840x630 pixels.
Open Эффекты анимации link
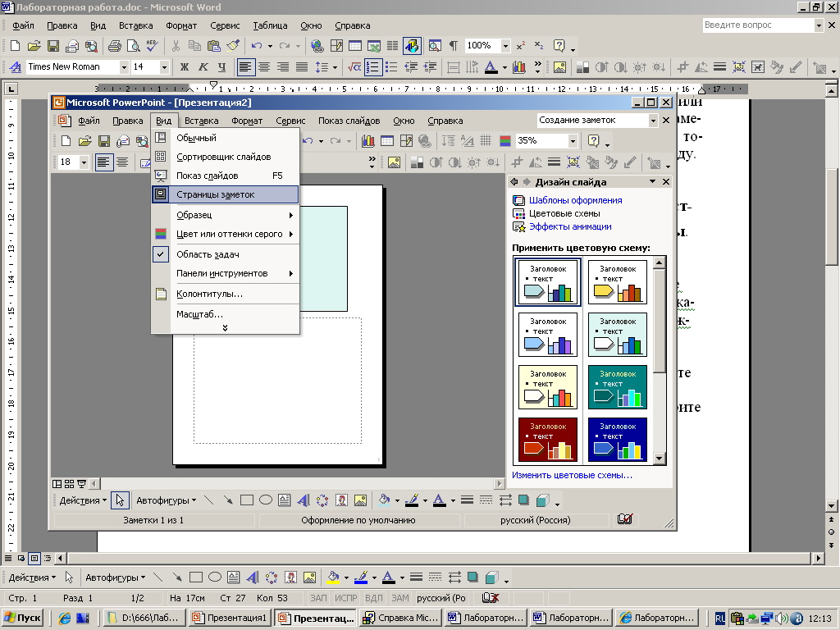pyautogui.click(x=570, y=226)
